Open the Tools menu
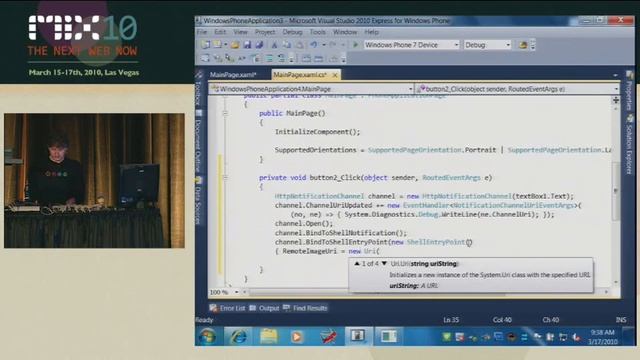This screenshot has width=640, height=360. 318,32
